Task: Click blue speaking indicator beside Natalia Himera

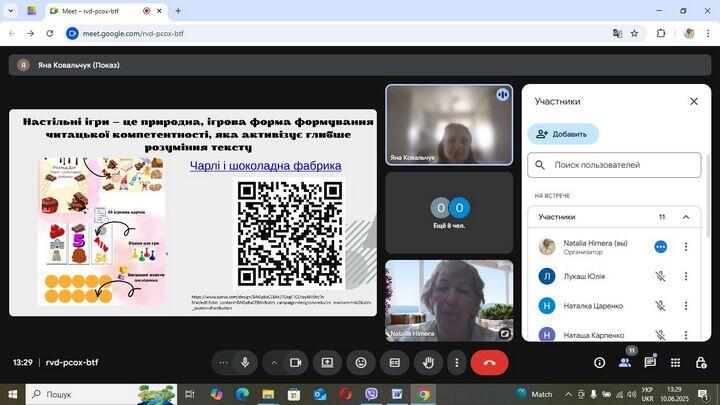Action: point(660,247)
